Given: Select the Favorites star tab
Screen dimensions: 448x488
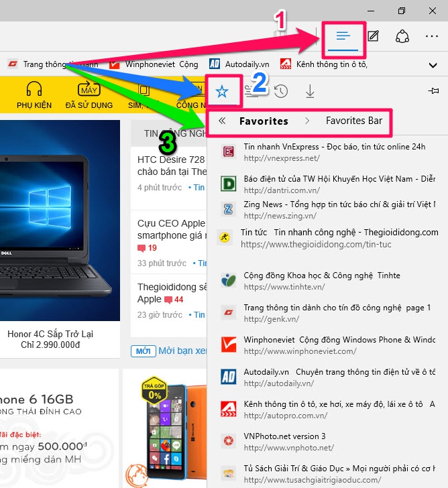Looking at the screenshot, I should pos(222,91).
